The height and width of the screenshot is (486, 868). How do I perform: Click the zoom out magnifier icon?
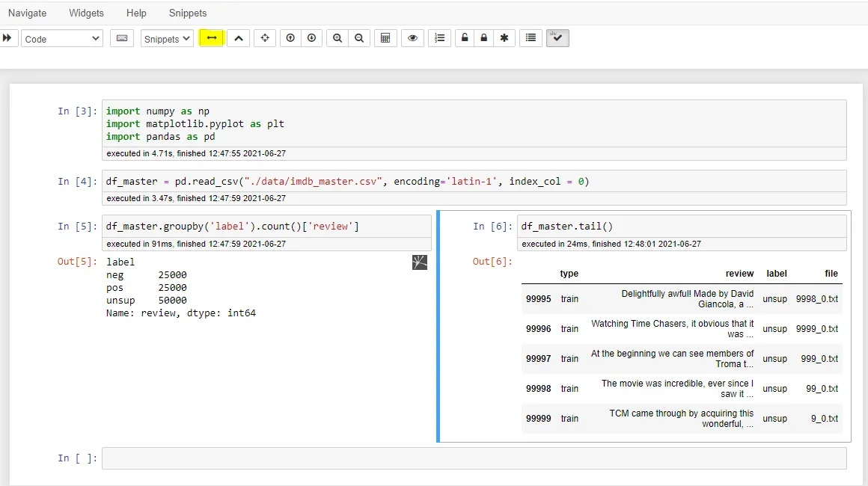pyautogui.click(x=359, y=38)
